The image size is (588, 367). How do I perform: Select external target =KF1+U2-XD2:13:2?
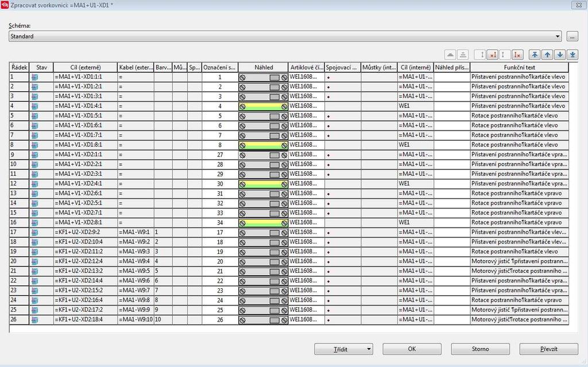(x=86, y=271)
